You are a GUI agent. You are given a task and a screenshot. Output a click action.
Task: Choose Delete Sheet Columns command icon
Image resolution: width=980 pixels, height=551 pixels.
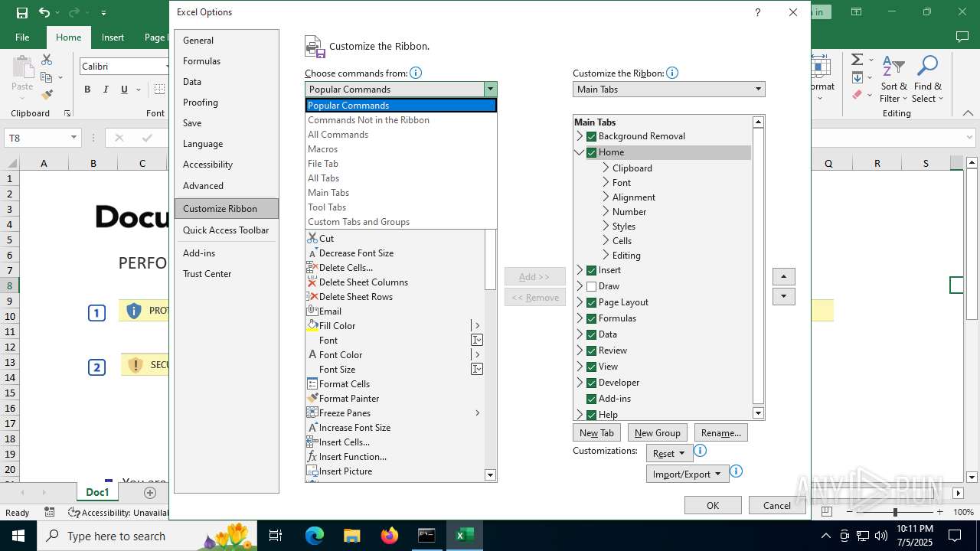[x=312, y=282]
